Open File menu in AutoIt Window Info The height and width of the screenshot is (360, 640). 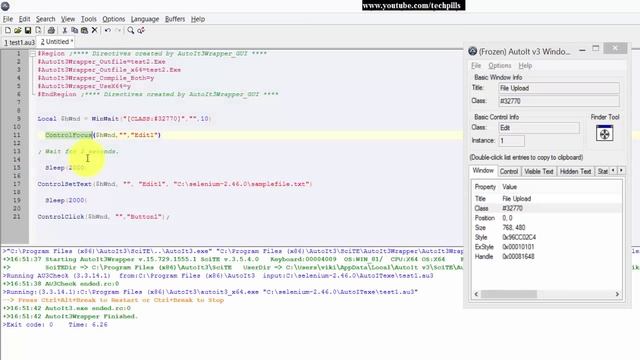[476, 66]
